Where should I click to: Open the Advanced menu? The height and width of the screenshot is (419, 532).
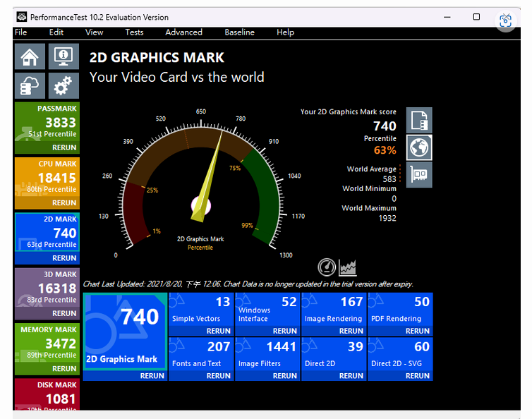tap(183, 32)
